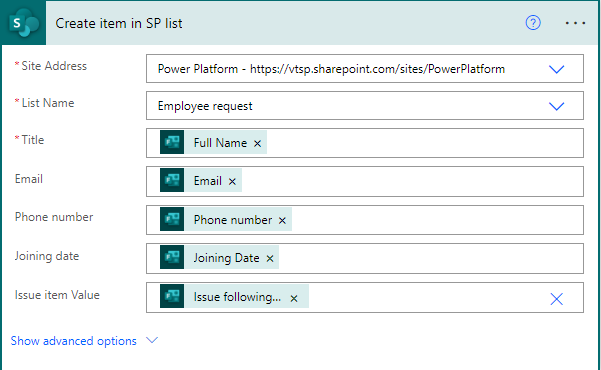Click the Forms icon on Joining Date token
This screenshot has height=370, width=601.
pyautogui.click(x=172, y=257)
